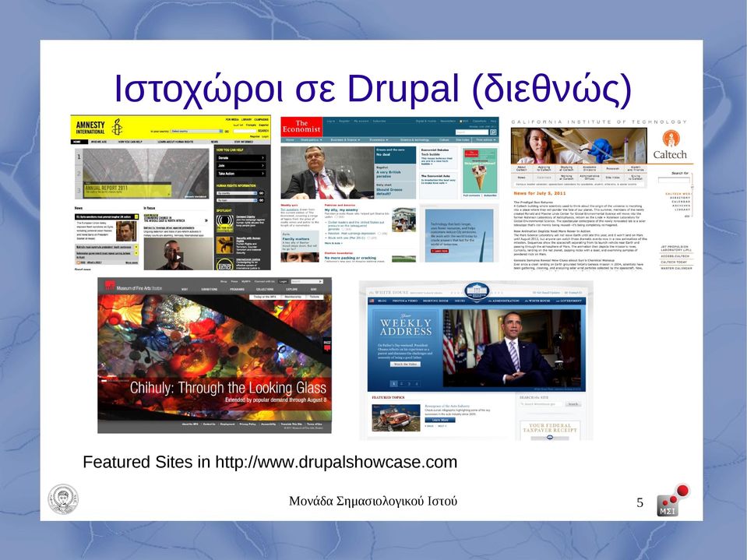The width and height of the screenshot is (747, 560).
Task: Open the Amnesty 'By country' human rights dropdown
Action: (x=237, y=193)
